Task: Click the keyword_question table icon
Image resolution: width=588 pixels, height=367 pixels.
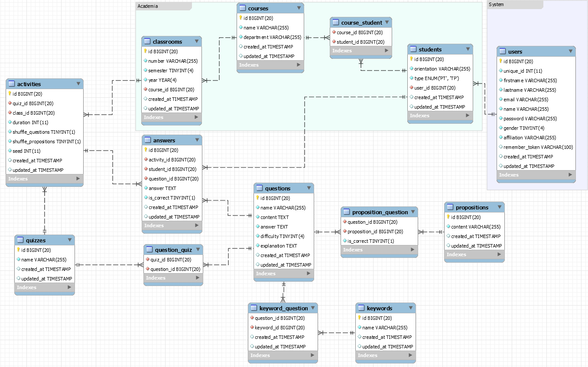Action: (x=253, y=308)
